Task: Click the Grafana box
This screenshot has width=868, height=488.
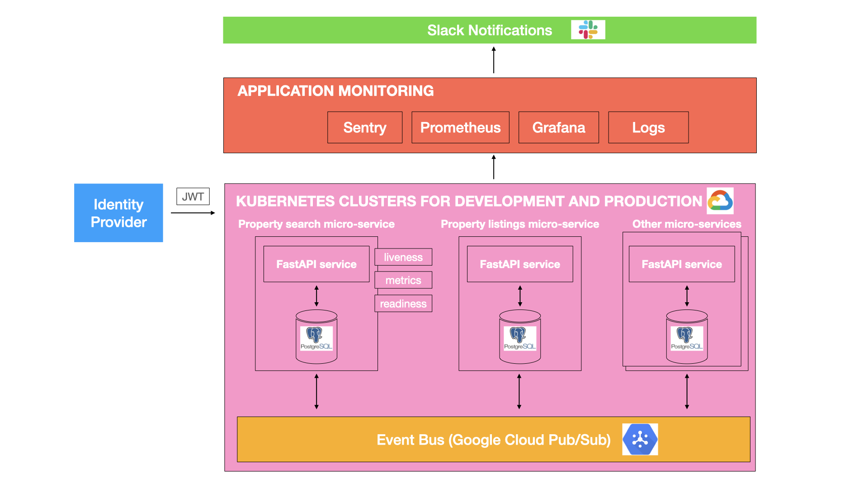Action: [x=558, y=127]
